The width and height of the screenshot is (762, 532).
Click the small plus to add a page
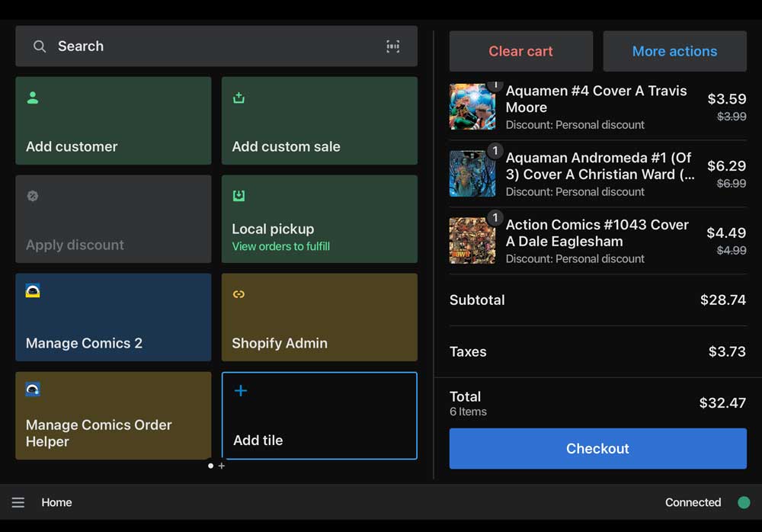pos(222,466)
